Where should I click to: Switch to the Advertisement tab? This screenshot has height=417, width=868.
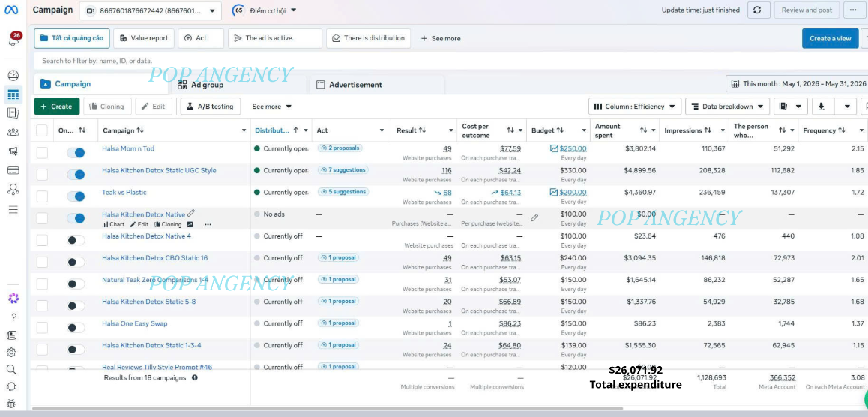point(349,85)
